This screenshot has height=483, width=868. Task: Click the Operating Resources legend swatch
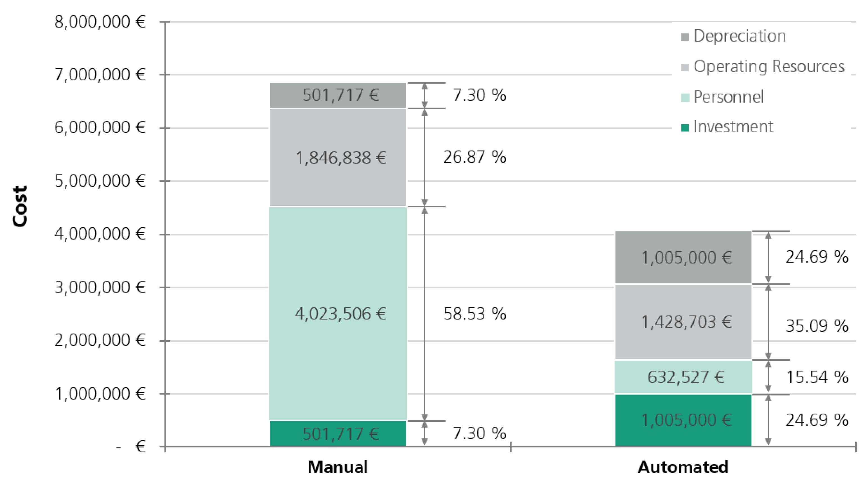pos(685,67)
